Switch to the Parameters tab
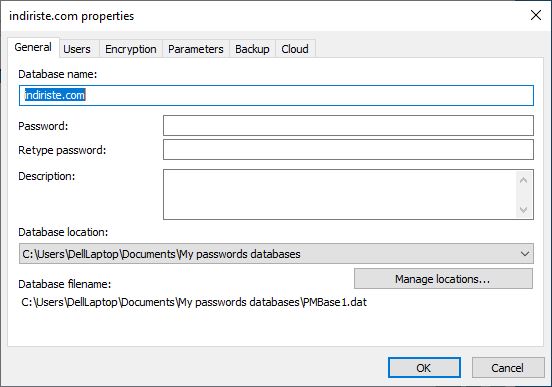Viewport: 552px width, 387px height. 196,49
